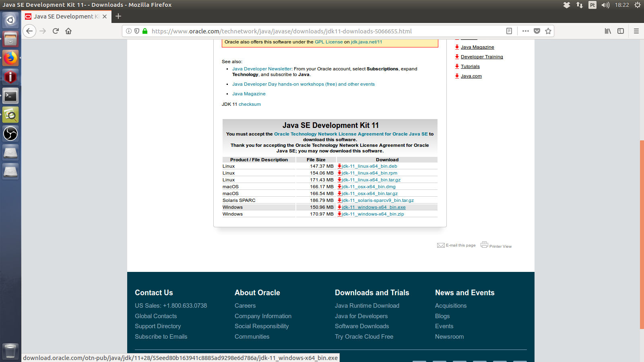Open the JDK 11 checksum link
This screenshot has width=644, height=362.
250,104
